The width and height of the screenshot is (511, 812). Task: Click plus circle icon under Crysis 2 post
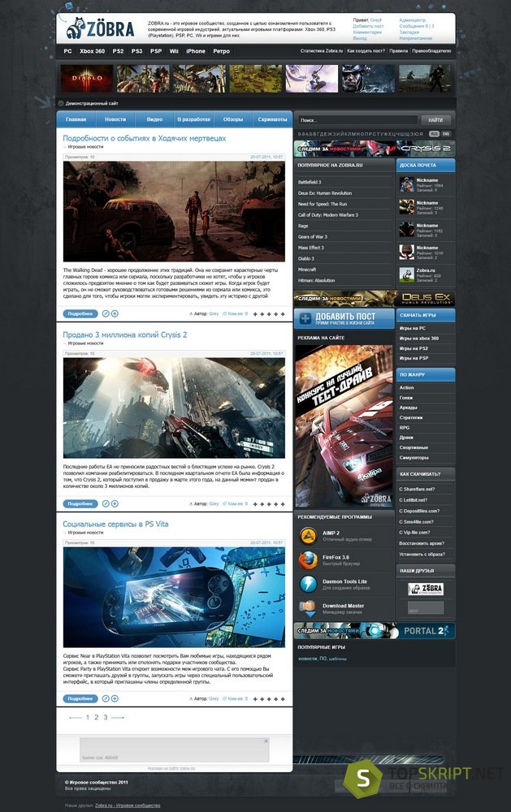pyautogui.click(x=115, y=503)
